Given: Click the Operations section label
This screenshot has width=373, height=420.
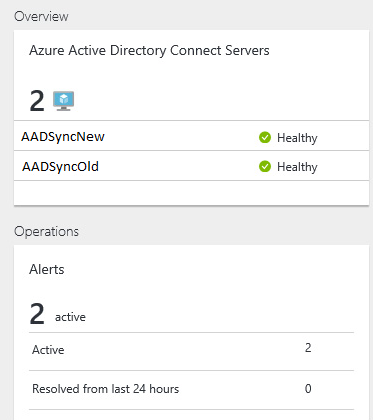Looking at the screenshot, I should pyautogui.click(x=46, y=231).
